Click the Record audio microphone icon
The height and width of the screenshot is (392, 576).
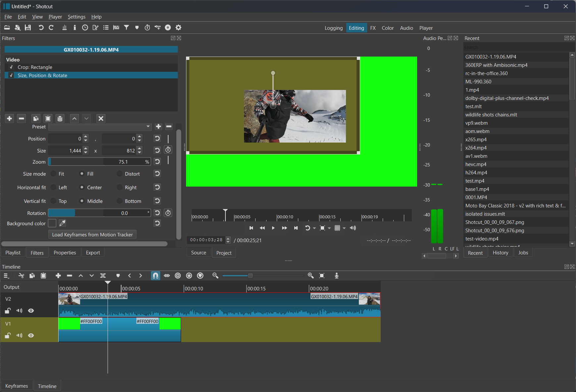[336, 276]
